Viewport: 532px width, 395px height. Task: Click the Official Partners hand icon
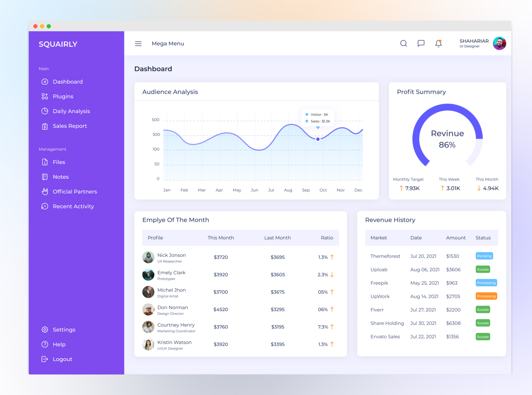coord(45,192)
